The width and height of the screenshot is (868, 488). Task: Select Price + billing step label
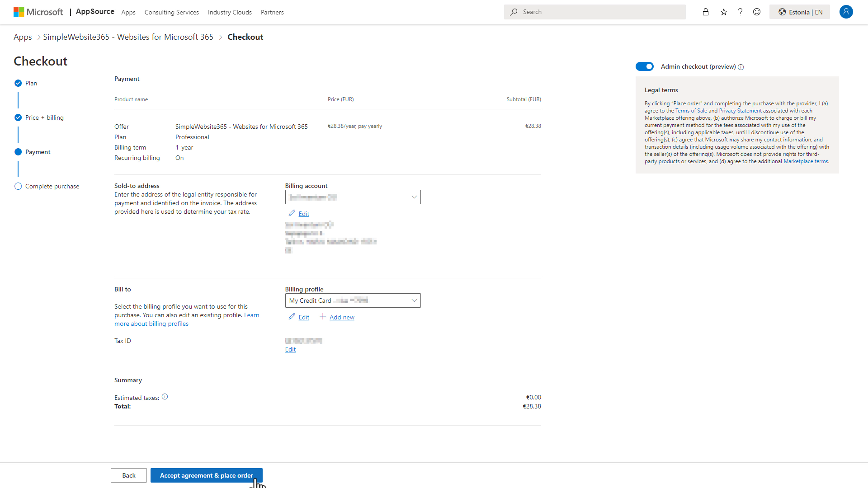click(44, 117)
